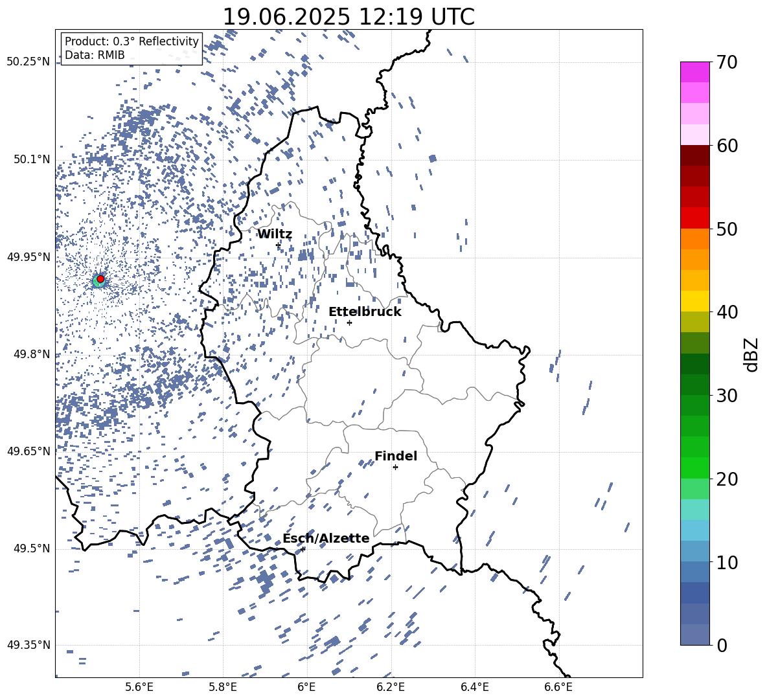Click the 30 tick on the colorbar
This screenshot has width=767, height=700.
[x=726, y=396]
